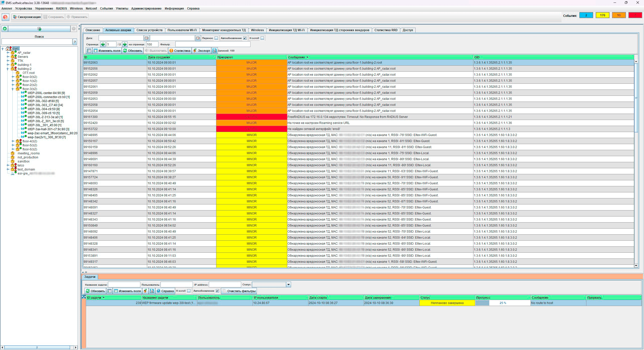The width and height of the screenshot is (644, 350).
Task: Open the Статус dropdown in tasks filter
Action: pos(289,285)
